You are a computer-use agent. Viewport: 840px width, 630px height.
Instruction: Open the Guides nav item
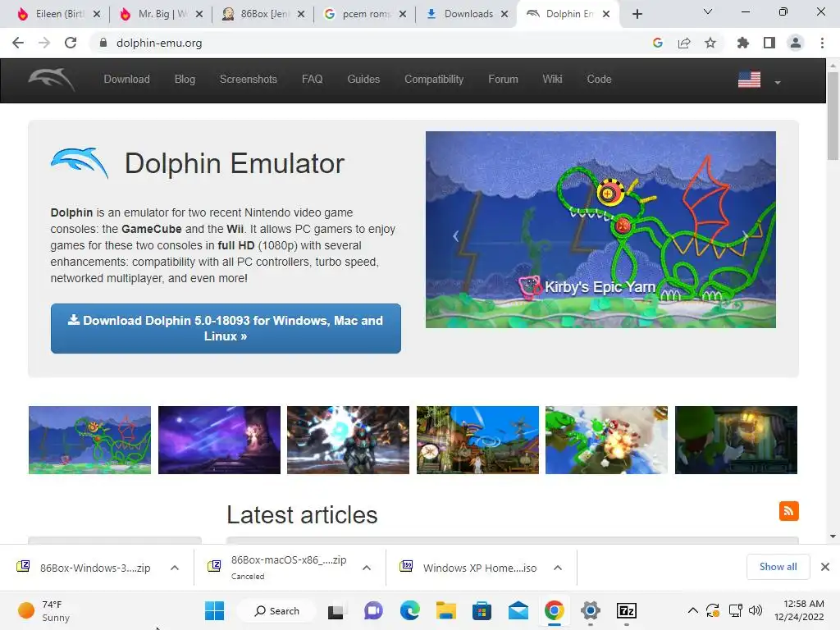[x=363, y=80]
